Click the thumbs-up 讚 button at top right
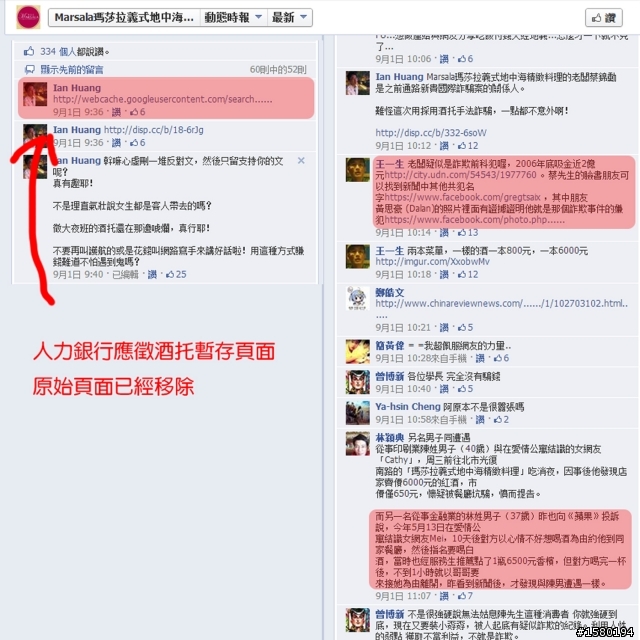 click(x=604, y=18)
